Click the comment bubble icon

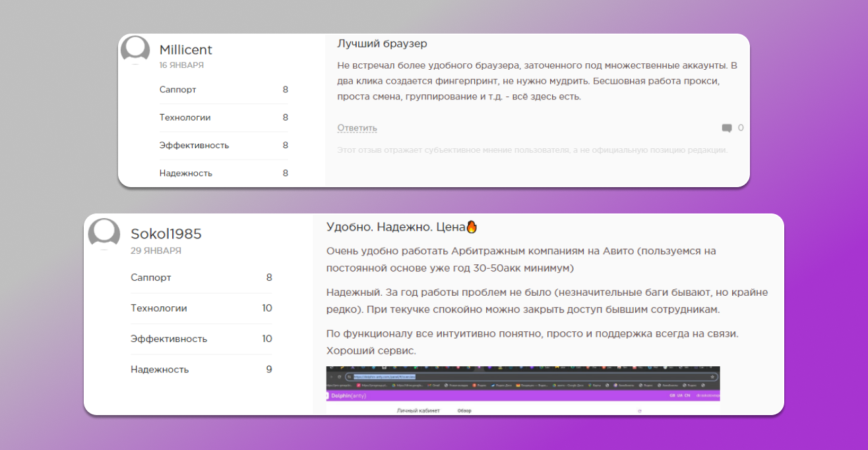coord(727,128)
